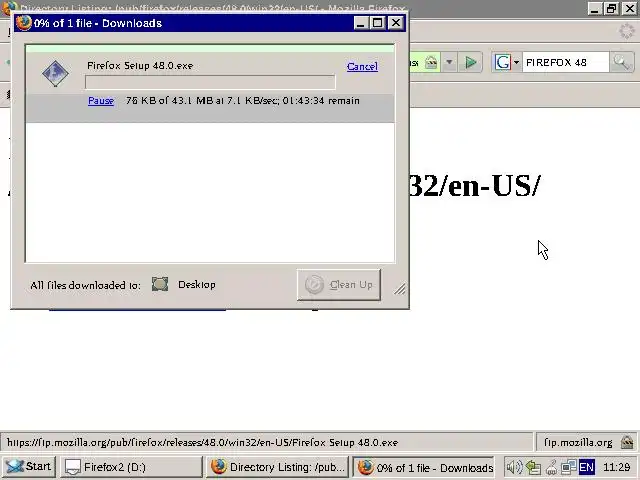Click the EN language indicator
The height and width of the screenshot is (480, 640).
click(x=587, y=467)
